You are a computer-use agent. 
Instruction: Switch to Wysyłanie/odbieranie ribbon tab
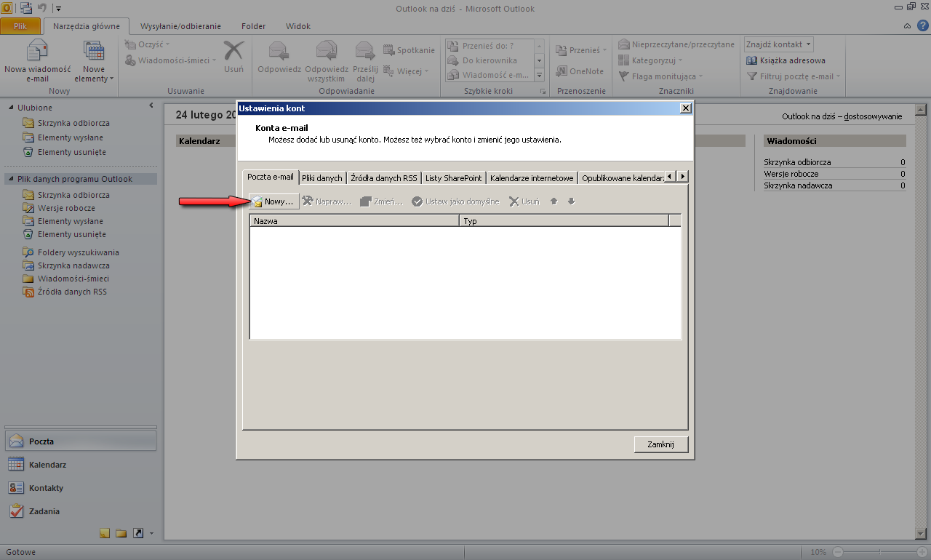coord(180,26)
